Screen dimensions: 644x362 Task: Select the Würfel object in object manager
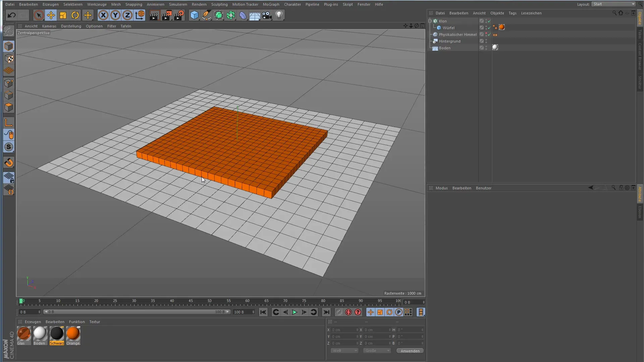tap(448, 28)
